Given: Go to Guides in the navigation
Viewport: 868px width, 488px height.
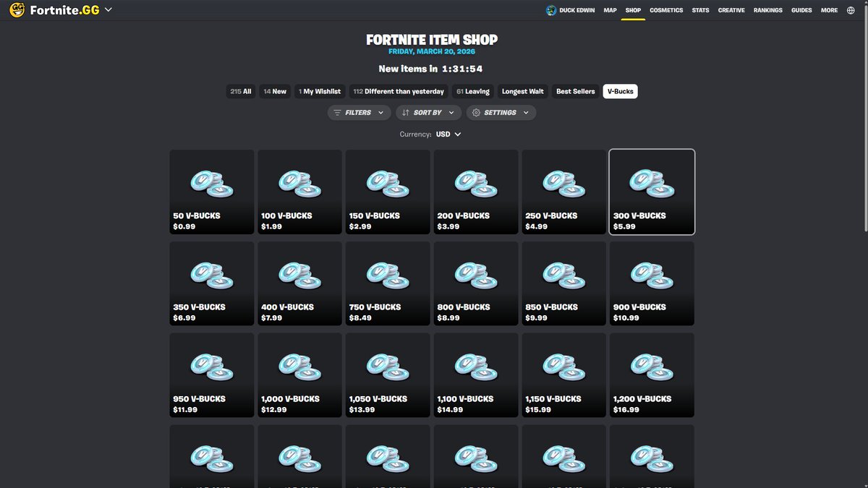Looking at the screenshot, I should click(x=801, y=10).
